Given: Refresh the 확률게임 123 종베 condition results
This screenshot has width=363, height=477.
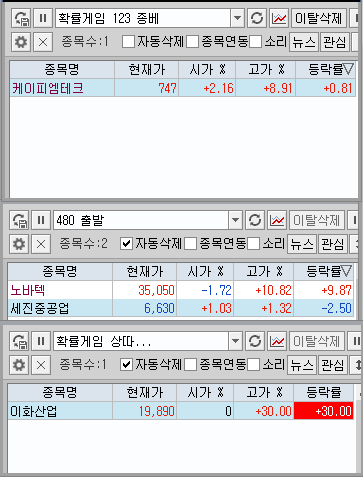Looking at the screenshot, I should click(x=257, y=18).
